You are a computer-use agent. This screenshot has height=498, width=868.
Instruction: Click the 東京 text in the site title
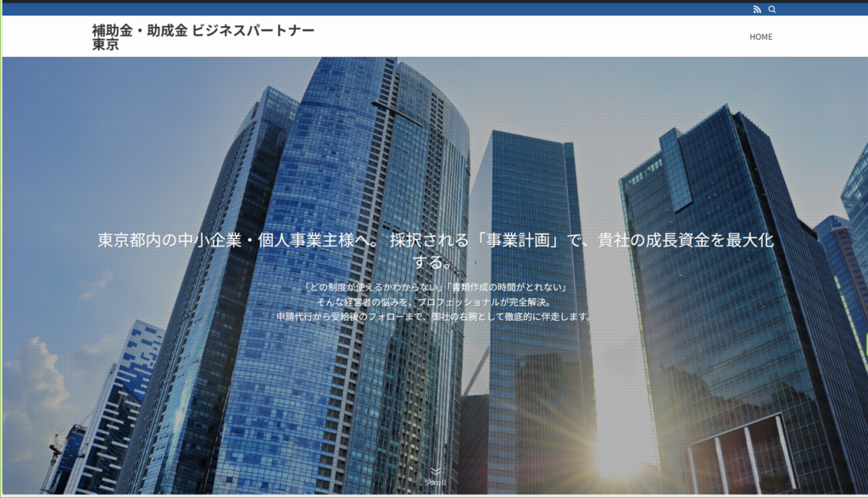coord(106,45)
